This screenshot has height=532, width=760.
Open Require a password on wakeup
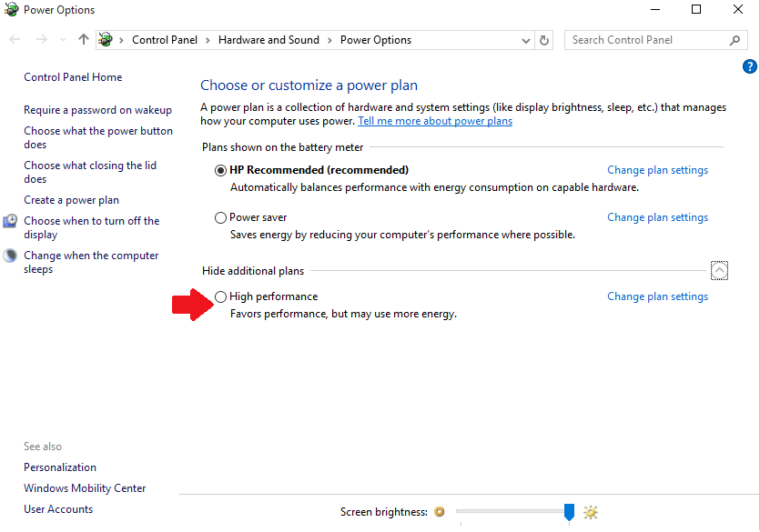tap(97, 110)
